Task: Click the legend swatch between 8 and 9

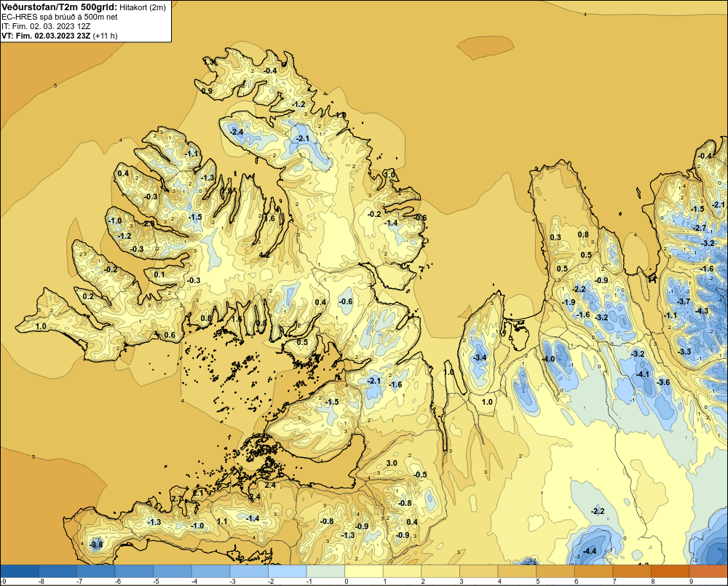Action: click(670, 571)
